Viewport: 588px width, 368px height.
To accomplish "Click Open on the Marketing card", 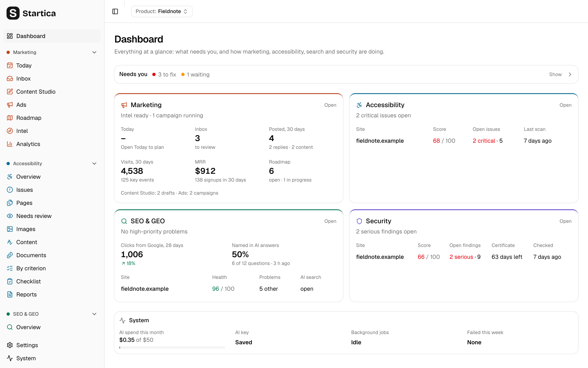I will (330, 105).
